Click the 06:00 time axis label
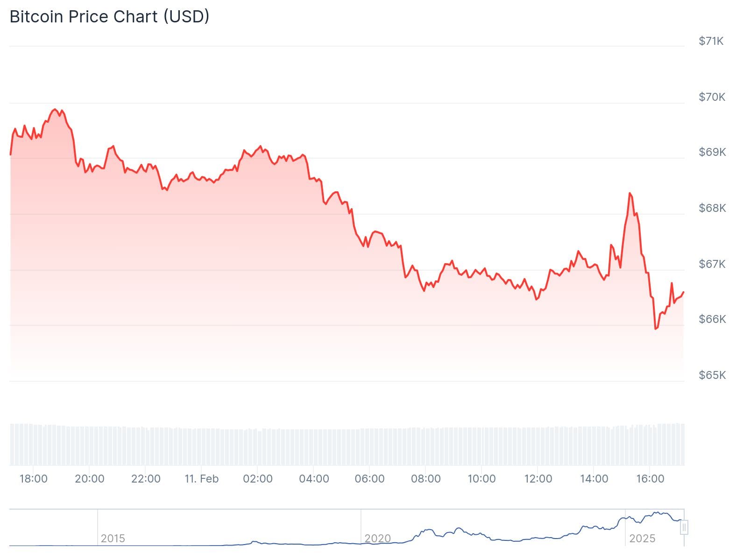Image resolution: width=736 pixels, height=560 pixels. [369, 479]
